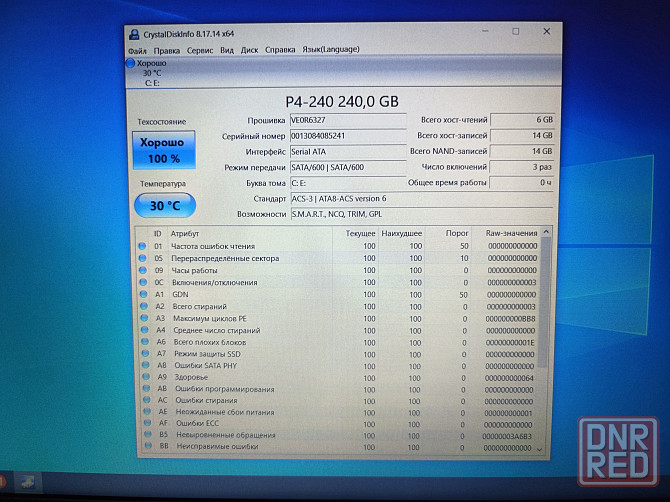Close the CrystalDiskInfo window

tap(547, 31)
